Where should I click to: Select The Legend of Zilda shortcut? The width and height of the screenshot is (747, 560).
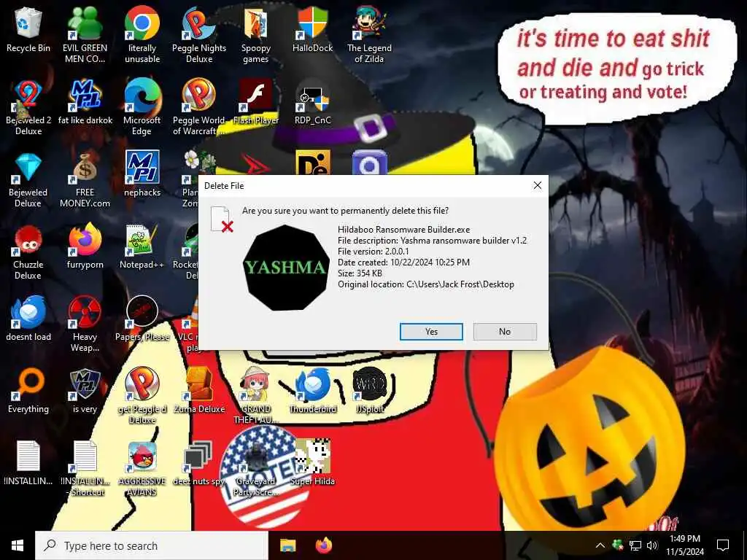point(369,35)
